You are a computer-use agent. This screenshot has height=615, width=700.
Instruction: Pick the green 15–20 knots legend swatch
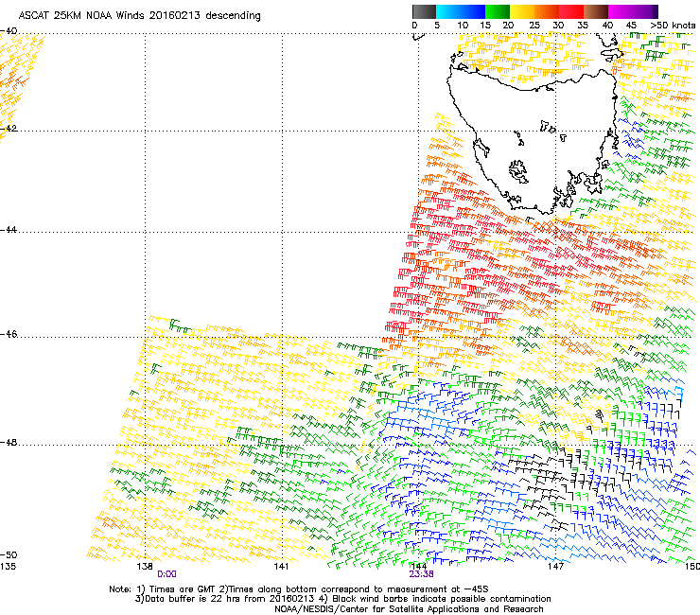pyautogui.click(x=498, y=11)
